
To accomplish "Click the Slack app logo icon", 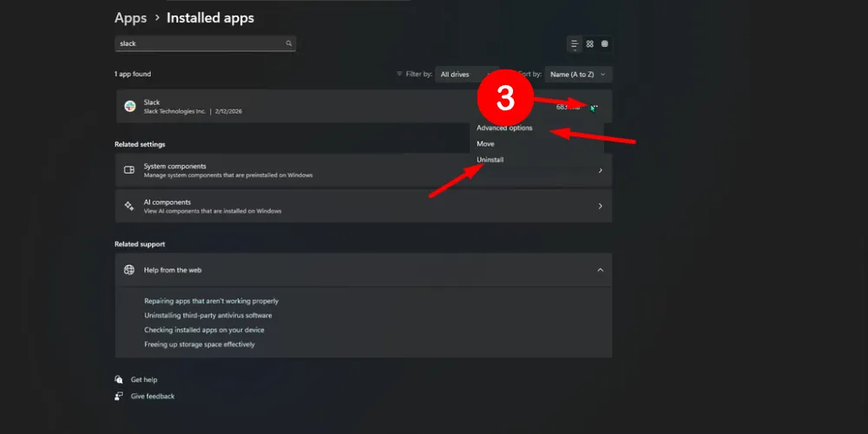I will 129,106.
